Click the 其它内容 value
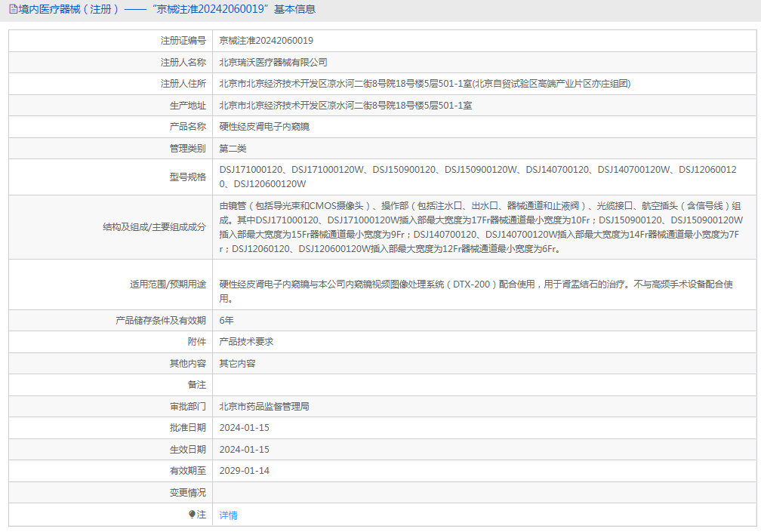The image size is (761, 532). tap(237, 363)
